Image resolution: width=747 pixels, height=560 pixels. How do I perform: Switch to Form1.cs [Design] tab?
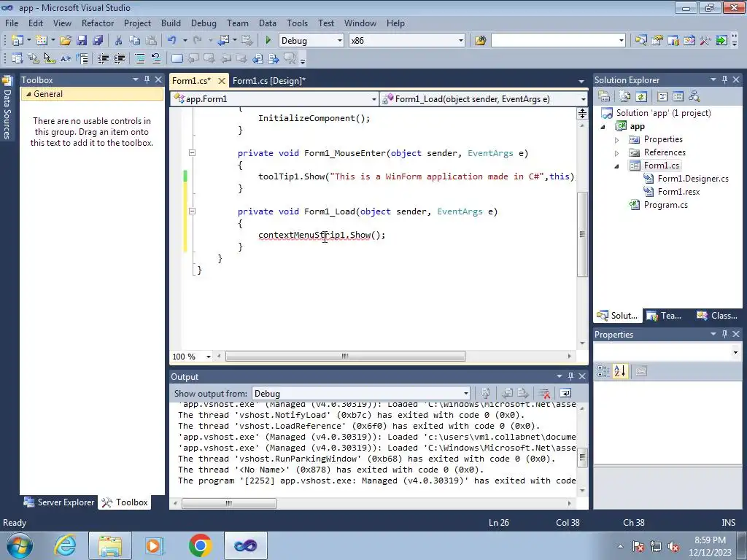pyautogui.click(x=269, y=81)
